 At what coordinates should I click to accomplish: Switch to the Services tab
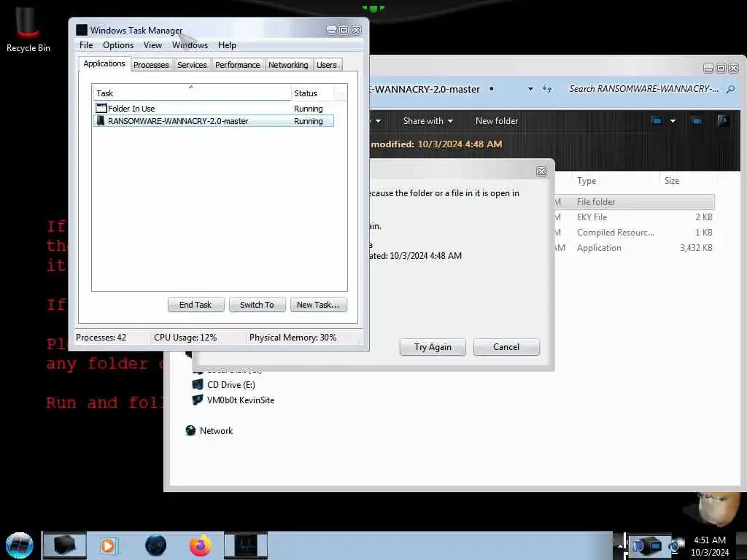(192, 65)
